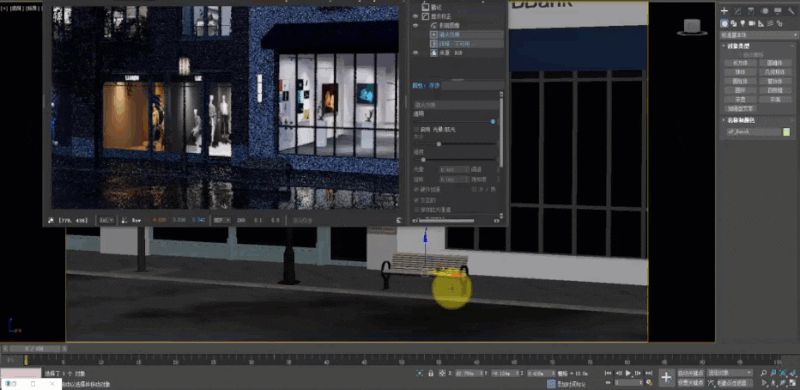
Task: Click the selection lock toggle icon
Action: [431, 373]
